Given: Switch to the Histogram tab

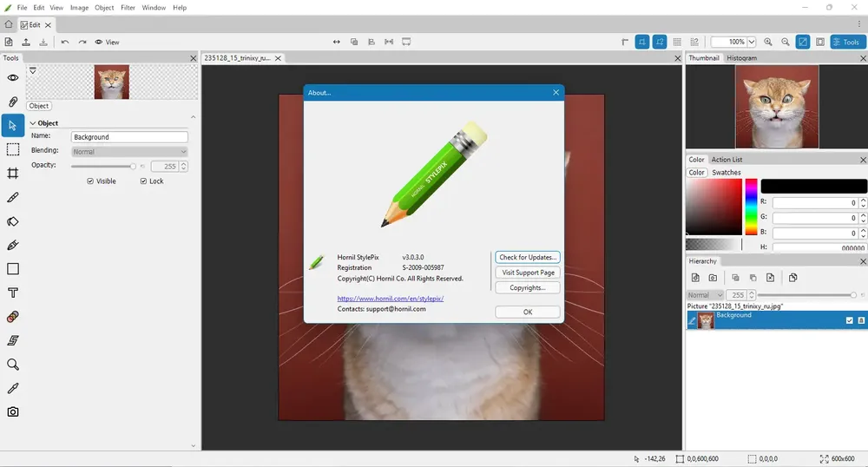Looking at the screenshot, I should [741, 58].
